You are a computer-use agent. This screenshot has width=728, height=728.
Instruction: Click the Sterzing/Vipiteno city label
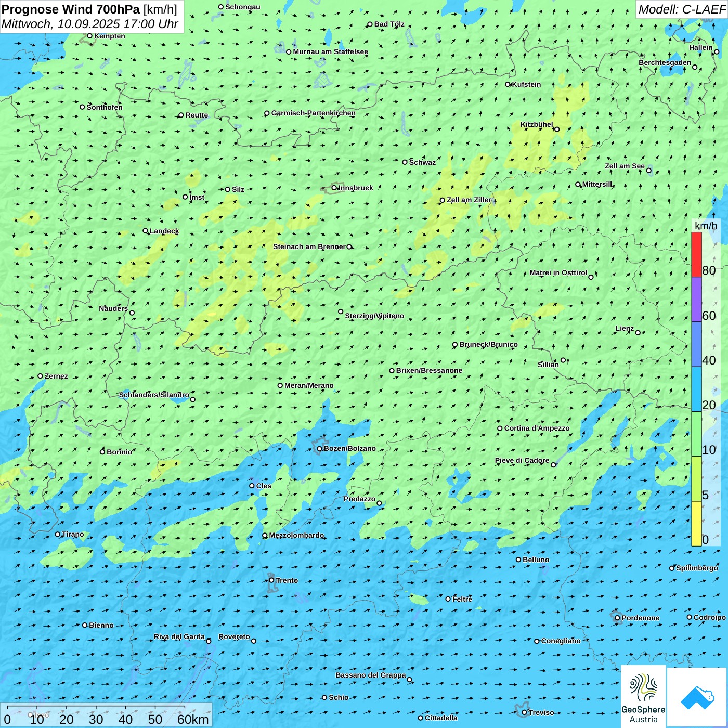coord(374,316)
